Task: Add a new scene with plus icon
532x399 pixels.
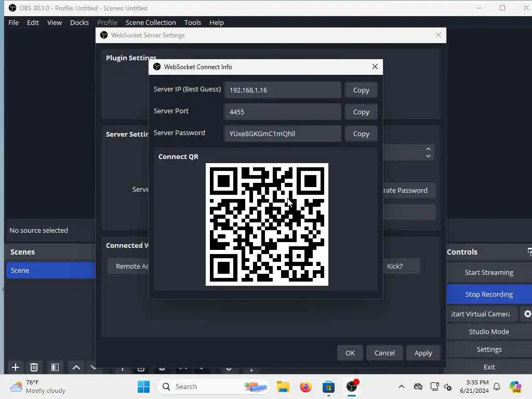Action: tap(15, 367)
